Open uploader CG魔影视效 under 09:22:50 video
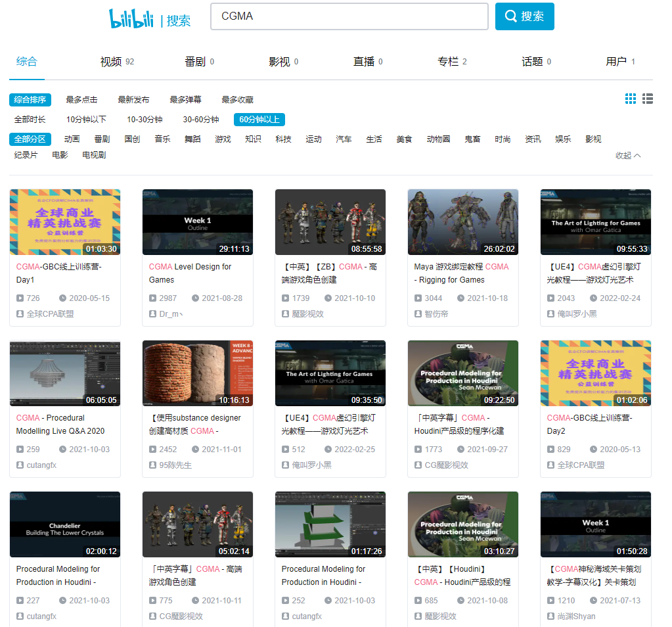The height and width of the screenshot is (627, 672). [446, 465]
